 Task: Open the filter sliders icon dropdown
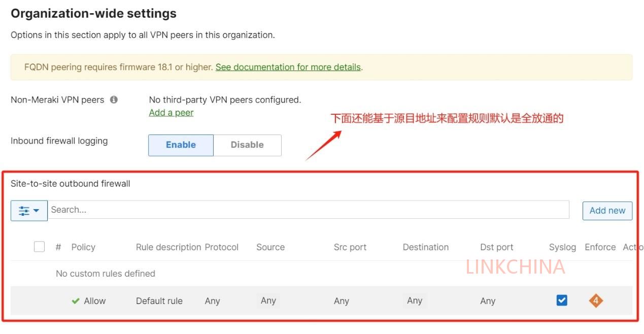click(x=29, y=210)
